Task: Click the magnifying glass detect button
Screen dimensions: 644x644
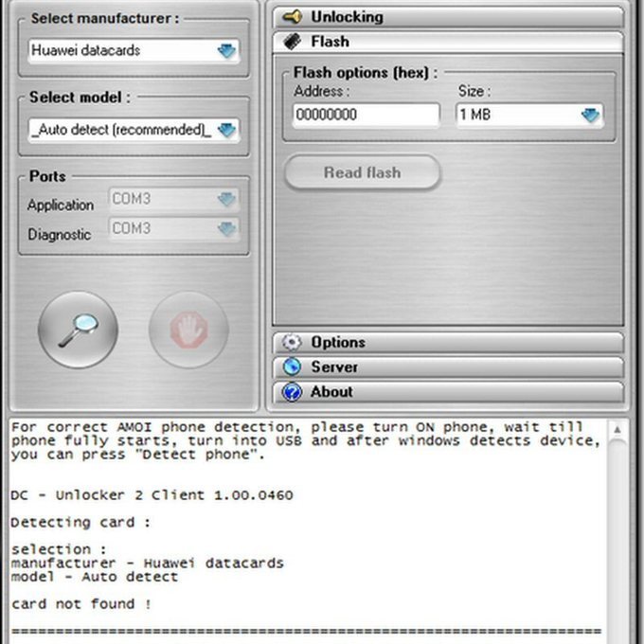Action: coord(79,331)
